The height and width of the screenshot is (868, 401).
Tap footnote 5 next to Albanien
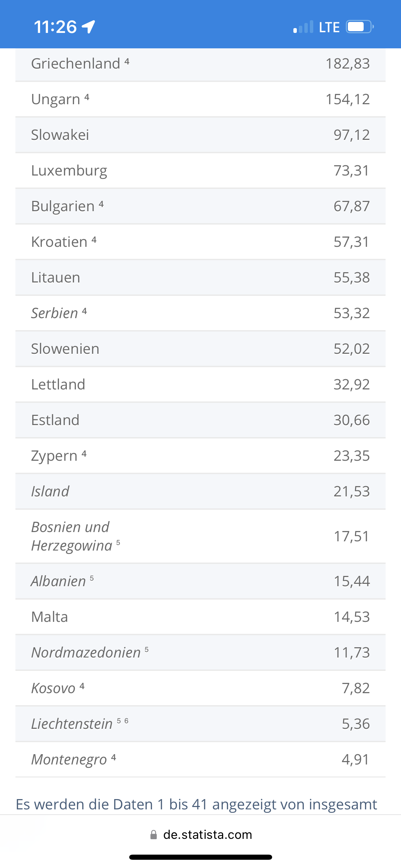pos(92,578)
